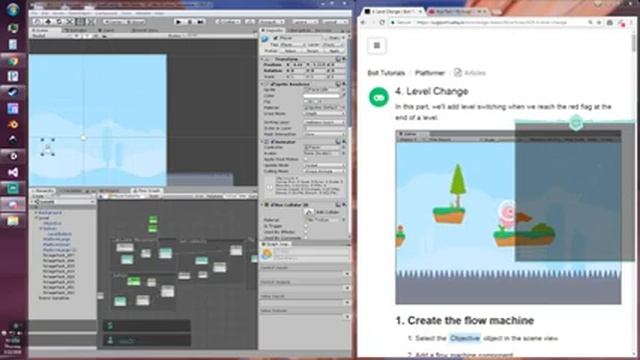Open Blender from the taskbar

click(13, 124)
